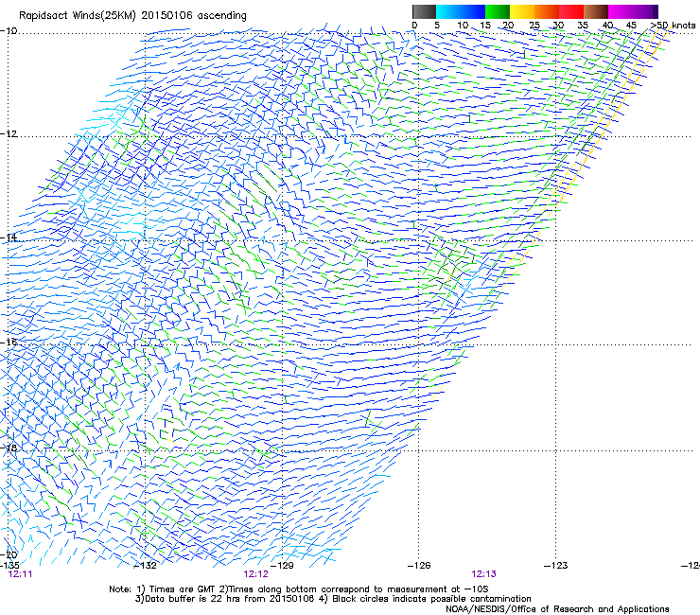700x615 pixels.
Task: Click the purple 12:13 time stamp
Action: point(484,574)
